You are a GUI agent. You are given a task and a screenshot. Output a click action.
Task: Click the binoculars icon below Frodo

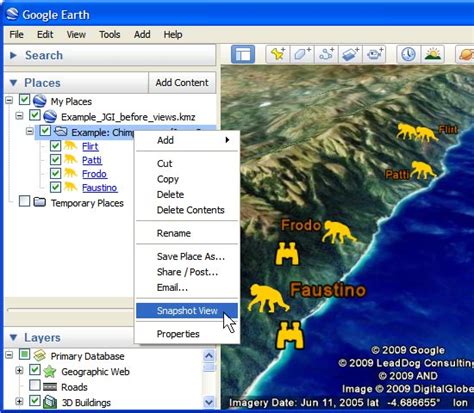click(x=287, y=254)
